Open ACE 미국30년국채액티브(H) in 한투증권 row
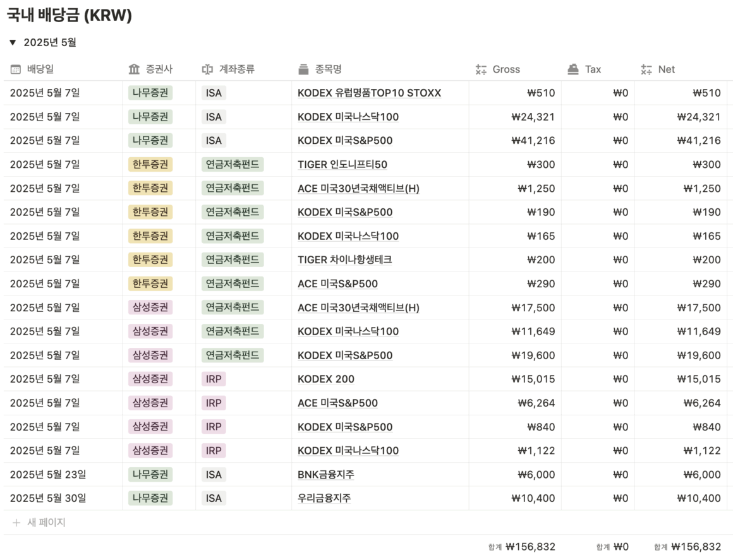 point(358,189)
